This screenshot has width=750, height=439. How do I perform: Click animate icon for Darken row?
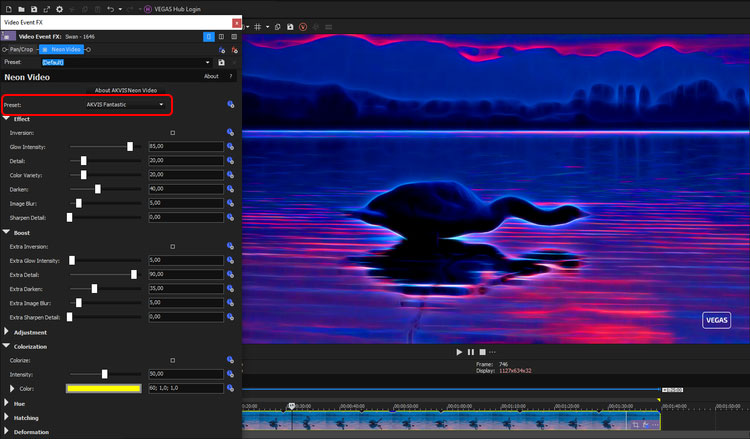coord(231,189)
